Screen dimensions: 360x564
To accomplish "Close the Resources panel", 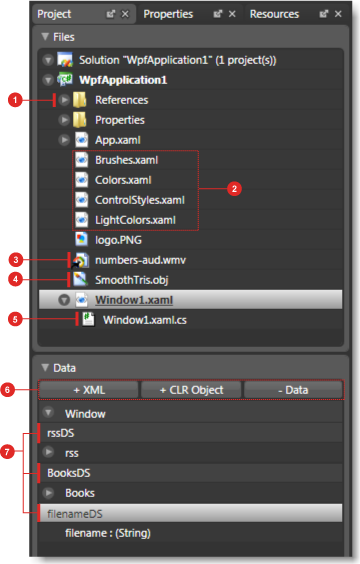I will (338, 14).
